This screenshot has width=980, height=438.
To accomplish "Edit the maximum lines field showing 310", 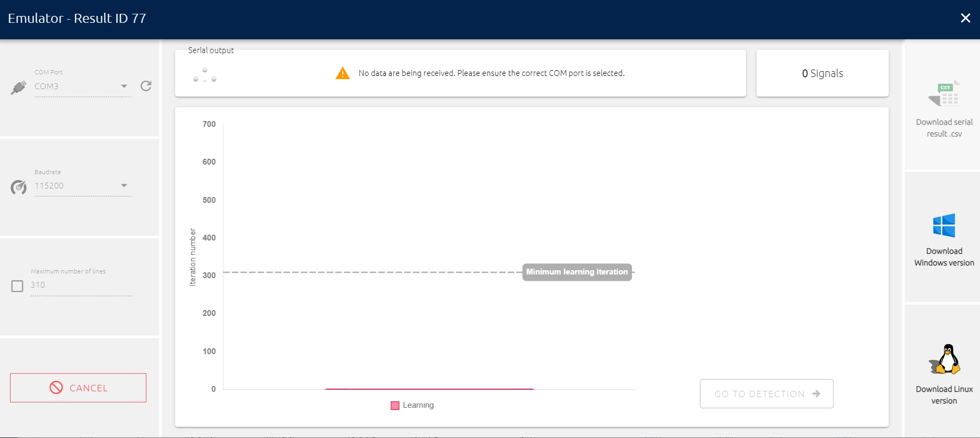I will (81, 285).
